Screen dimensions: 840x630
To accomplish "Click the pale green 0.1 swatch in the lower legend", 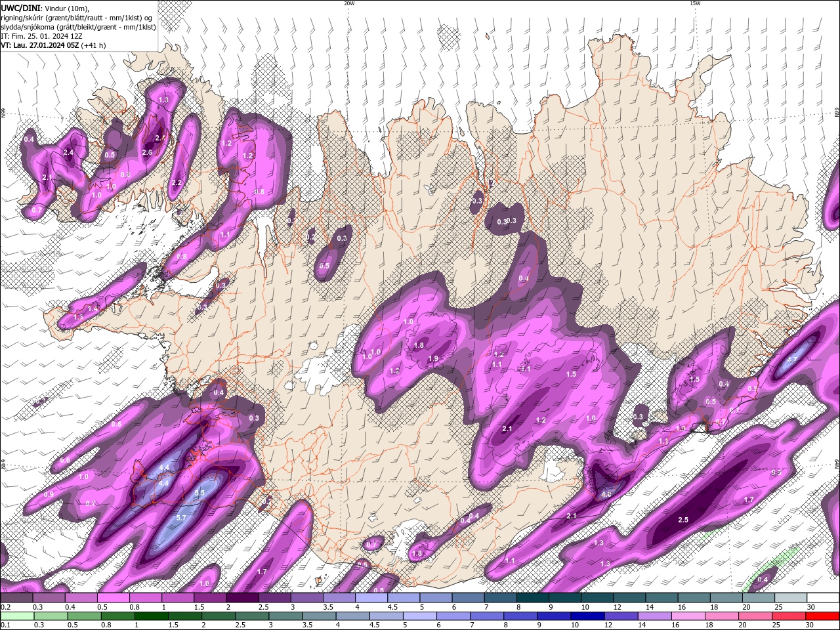I will click(17, 616).
